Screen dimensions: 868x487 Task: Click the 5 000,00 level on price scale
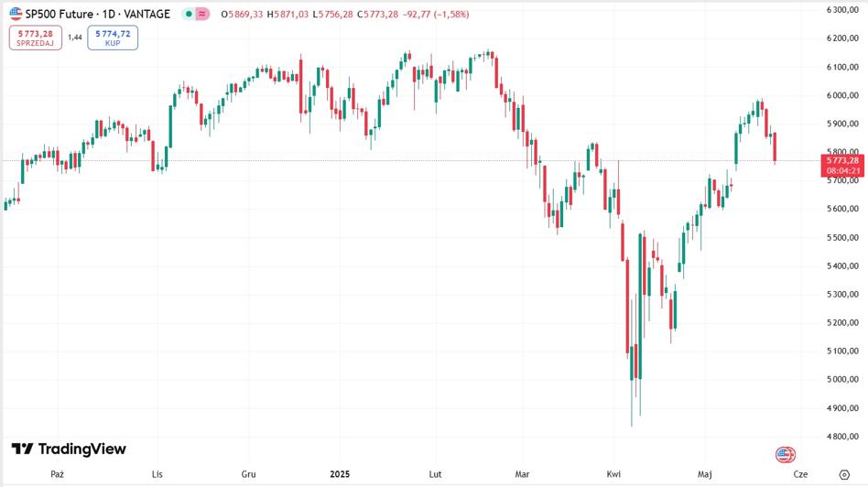click(x=841, y=379)
